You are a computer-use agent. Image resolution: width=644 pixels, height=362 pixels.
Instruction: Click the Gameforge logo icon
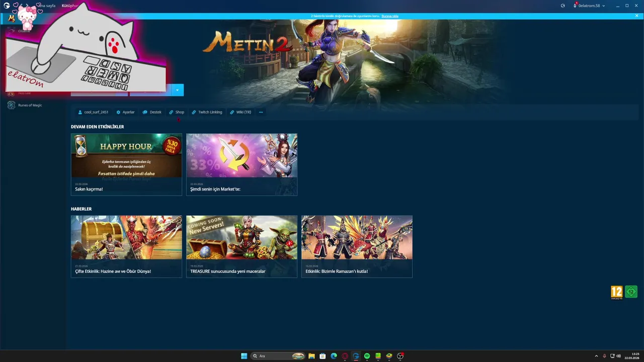pos(7,6)
